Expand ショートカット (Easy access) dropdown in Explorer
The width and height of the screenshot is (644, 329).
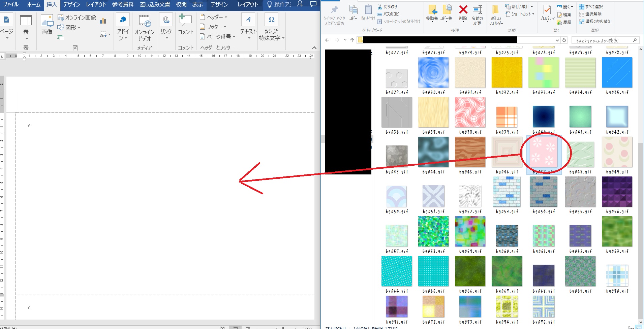(520, 14)
